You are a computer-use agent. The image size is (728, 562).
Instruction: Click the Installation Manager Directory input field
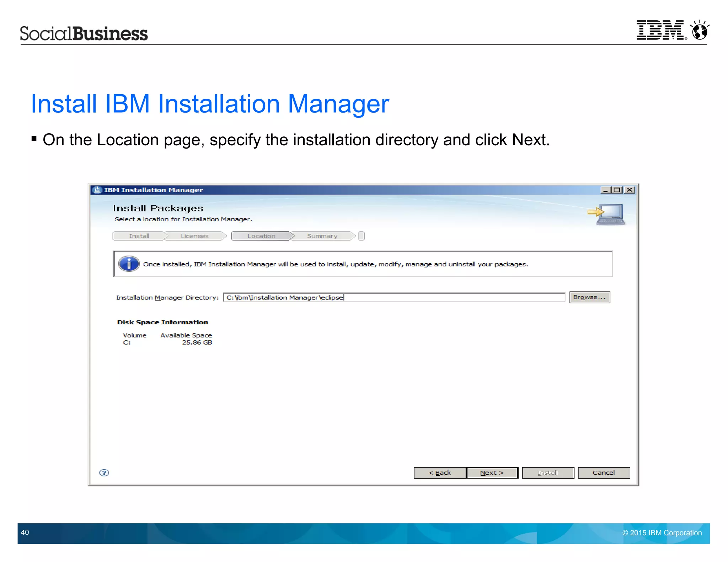click(394, 297)
